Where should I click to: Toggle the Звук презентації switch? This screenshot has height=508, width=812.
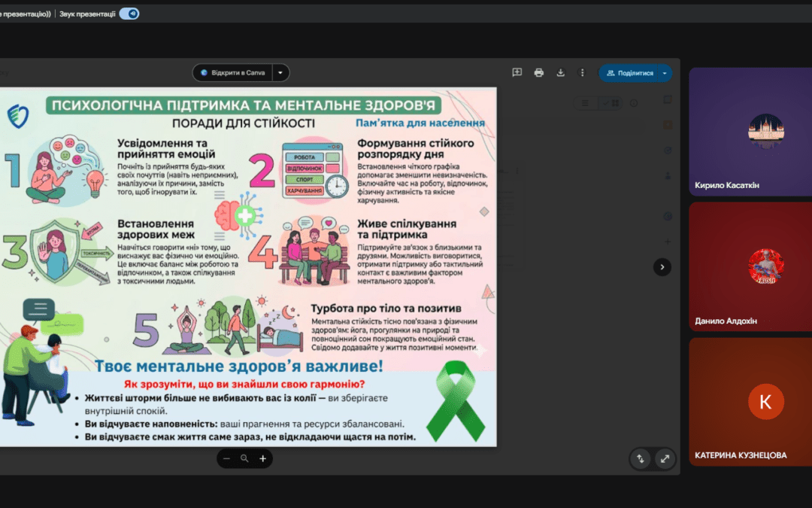pos(129,14)
